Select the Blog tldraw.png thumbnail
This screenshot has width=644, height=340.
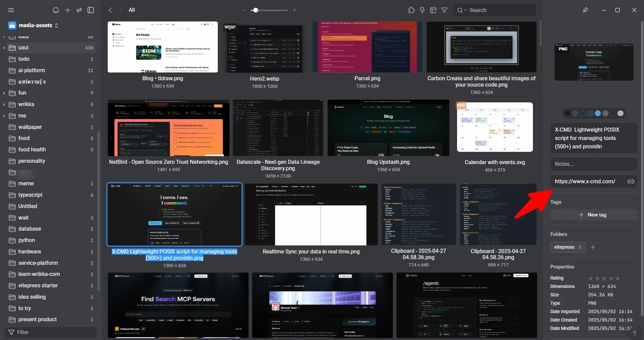163,47
